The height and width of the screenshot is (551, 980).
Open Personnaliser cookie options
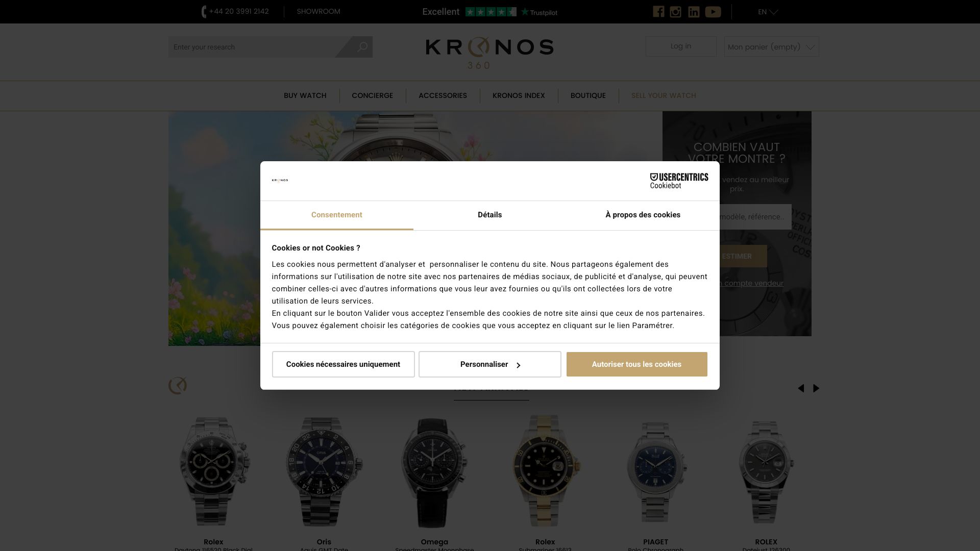489,364
